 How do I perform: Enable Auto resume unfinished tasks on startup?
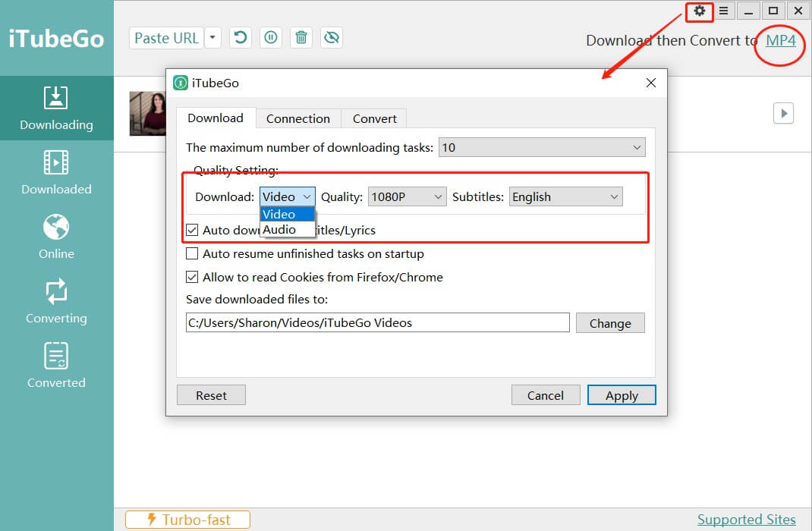point(192,253)
